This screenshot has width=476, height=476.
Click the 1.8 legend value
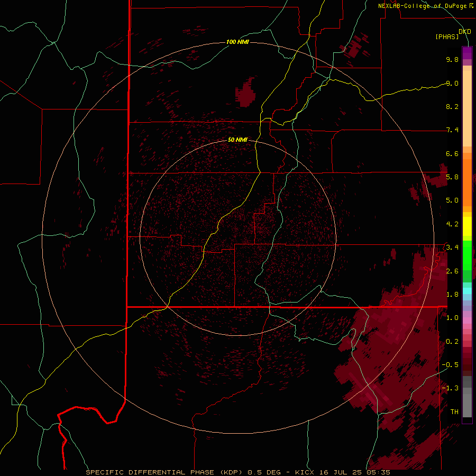click(x=452, y=295)
